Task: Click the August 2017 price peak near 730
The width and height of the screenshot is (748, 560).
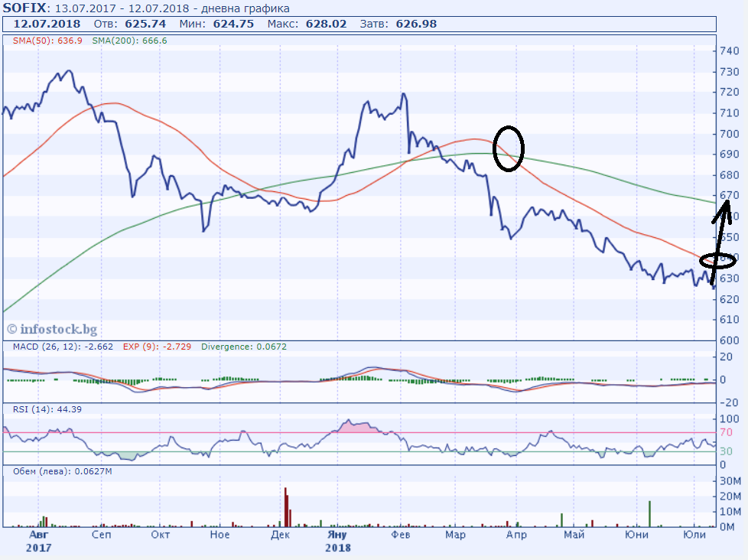Action: (69, 71)
